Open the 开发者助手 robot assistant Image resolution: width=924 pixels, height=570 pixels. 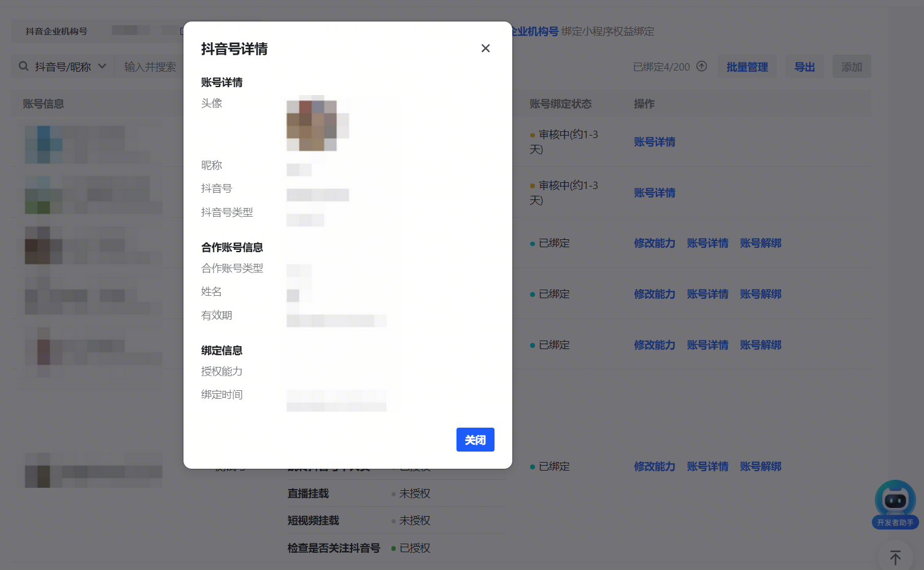895,503
